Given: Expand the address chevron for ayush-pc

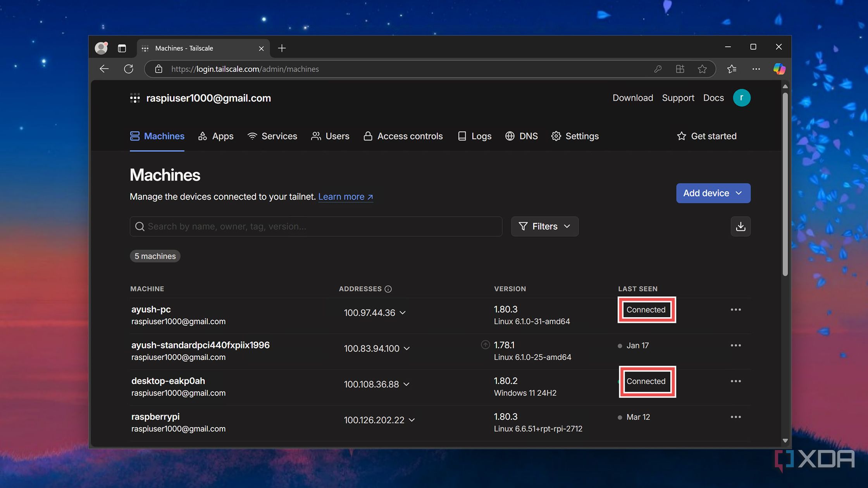Looking at the screenshot, I should point(403,313).
